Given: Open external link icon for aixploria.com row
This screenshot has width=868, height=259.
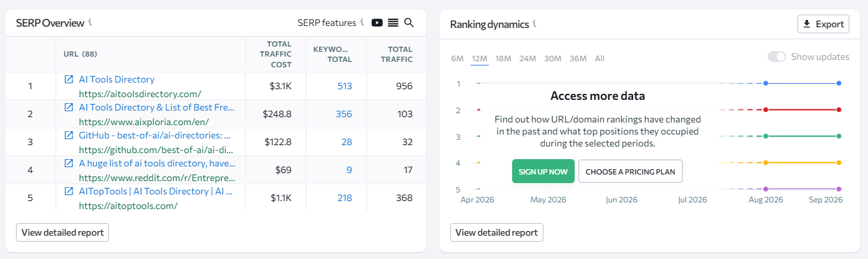Looking at the screenshot, I should point(69,107).
